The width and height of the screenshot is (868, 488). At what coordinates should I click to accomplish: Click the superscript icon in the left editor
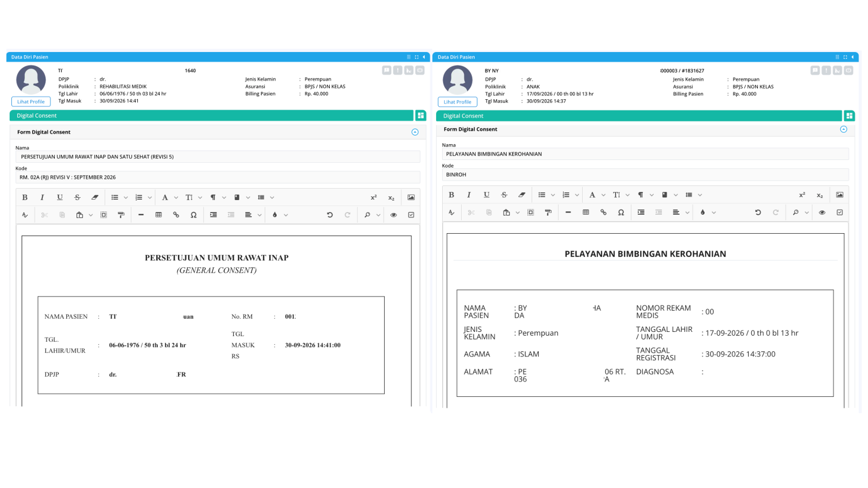tap(374, 197)
